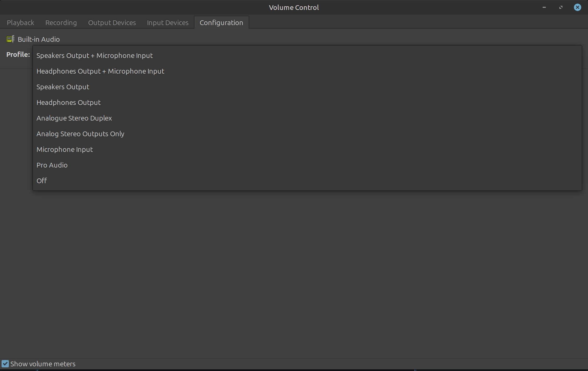Click the Built-in Audio sound card icon
Image resolution: width=588 pixels, height=371 pixels.
[10, 39]
